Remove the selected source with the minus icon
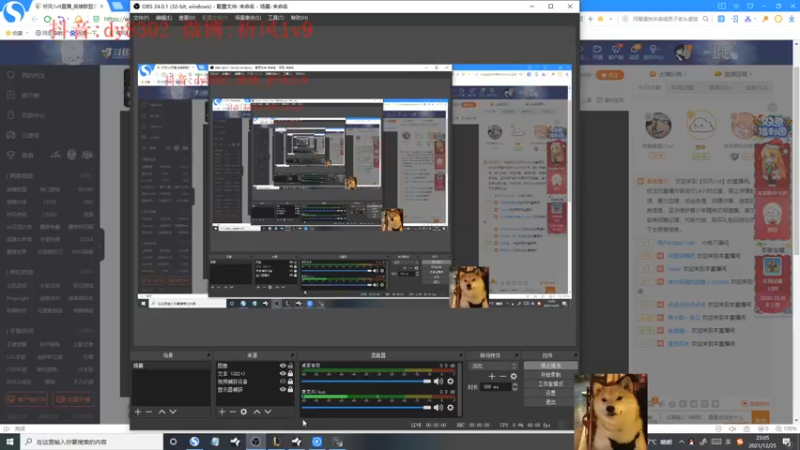800x450 pixels. pyautogui.click(x=233, y=412)
